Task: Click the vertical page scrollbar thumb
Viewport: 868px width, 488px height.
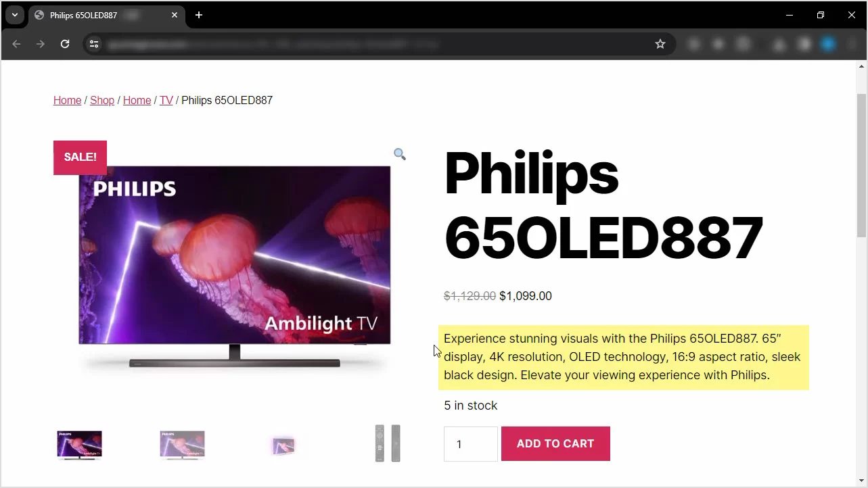Action: (861, 165)
